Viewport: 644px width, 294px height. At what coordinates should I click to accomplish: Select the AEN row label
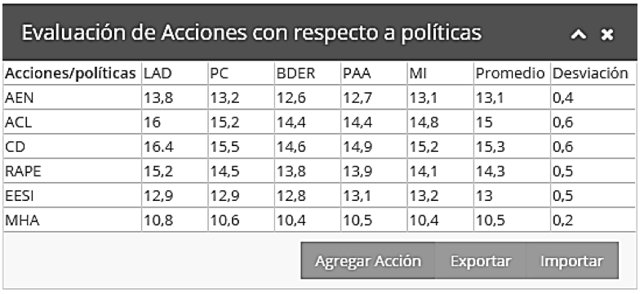point(20,98)
